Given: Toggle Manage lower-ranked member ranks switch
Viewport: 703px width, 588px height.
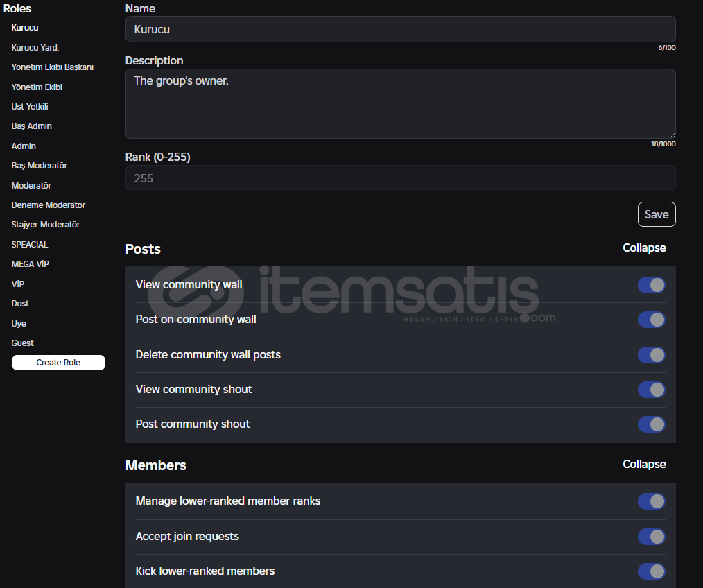Looking at the screenshot, I should click(652, 501).
